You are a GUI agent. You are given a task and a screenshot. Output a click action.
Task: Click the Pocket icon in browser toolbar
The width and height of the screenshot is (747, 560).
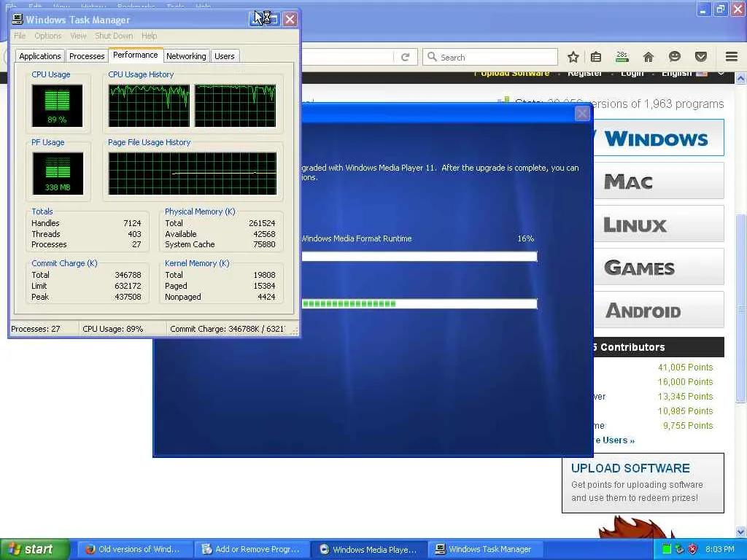click(x=701, y=57)
